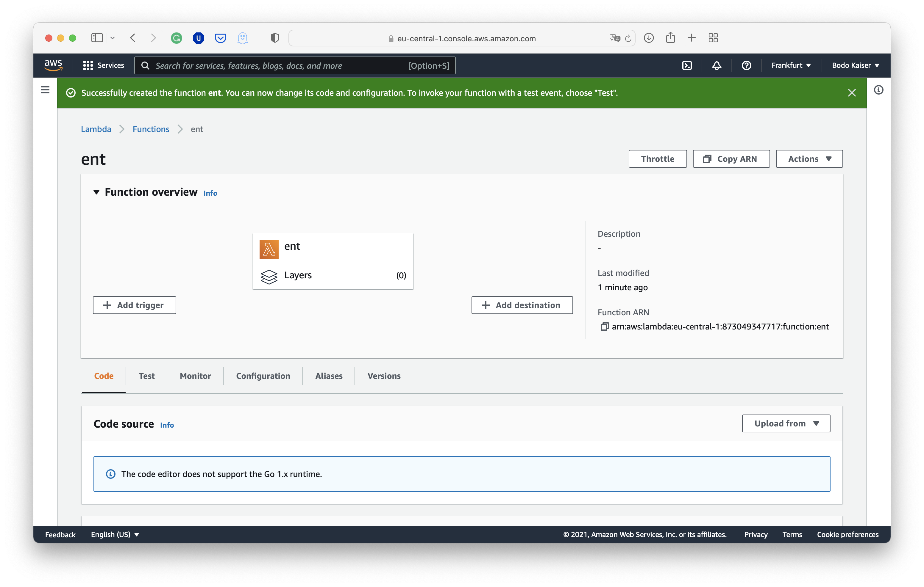Open the help panel via question mark
The height and width of the screenshot is (587, 924).
coord(746,65)
